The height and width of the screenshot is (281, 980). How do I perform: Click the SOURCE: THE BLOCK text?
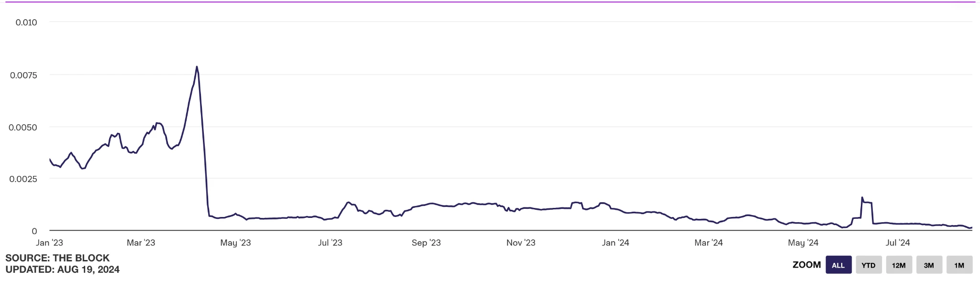click(x=57, y=258)
